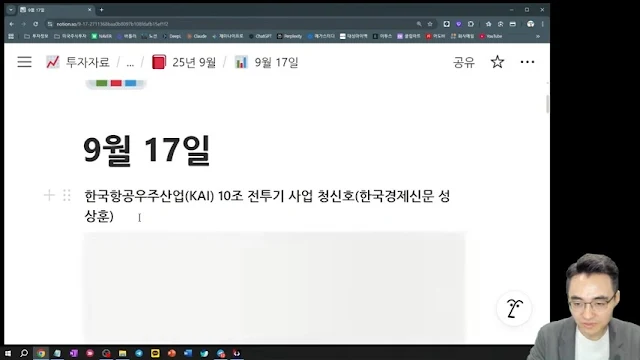Image resolution: width=640 pixels, height=360 pixels.
Task: Open the 투자정보 bookmark folder
Action: pyautogui.click(x=36, y=36)
